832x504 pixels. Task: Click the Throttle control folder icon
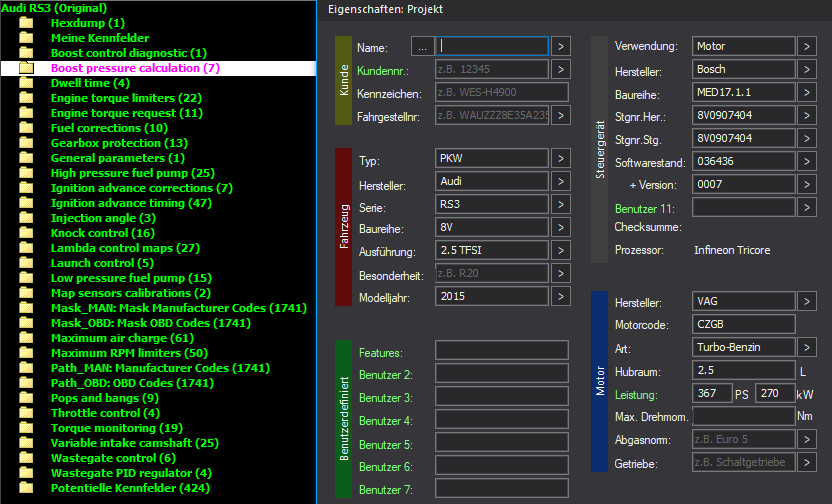click(26, 413)
